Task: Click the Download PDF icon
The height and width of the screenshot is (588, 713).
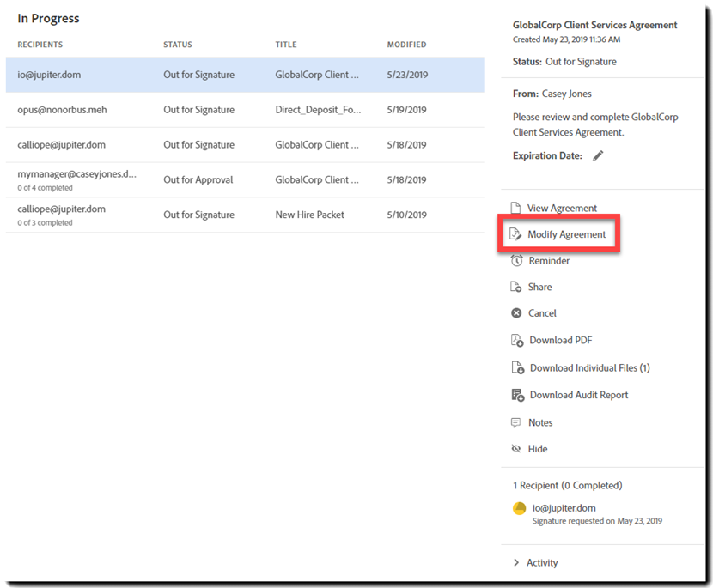Action: 517,341
